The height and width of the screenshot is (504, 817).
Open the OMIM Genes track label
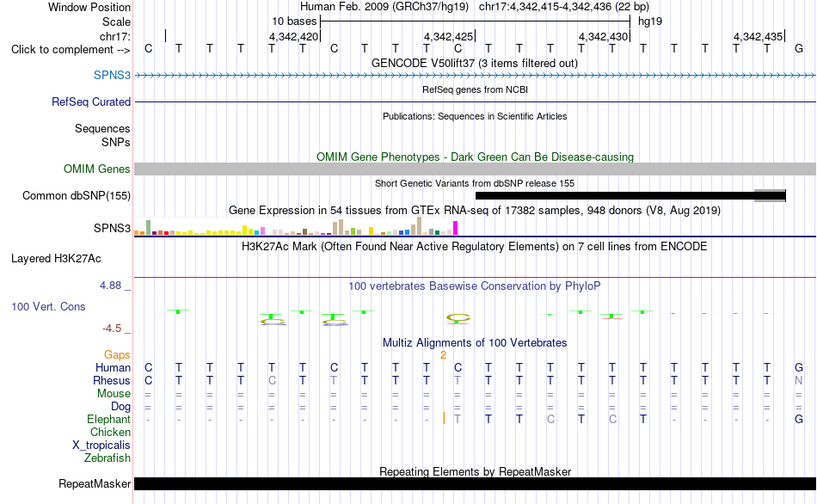coord(96,169)
